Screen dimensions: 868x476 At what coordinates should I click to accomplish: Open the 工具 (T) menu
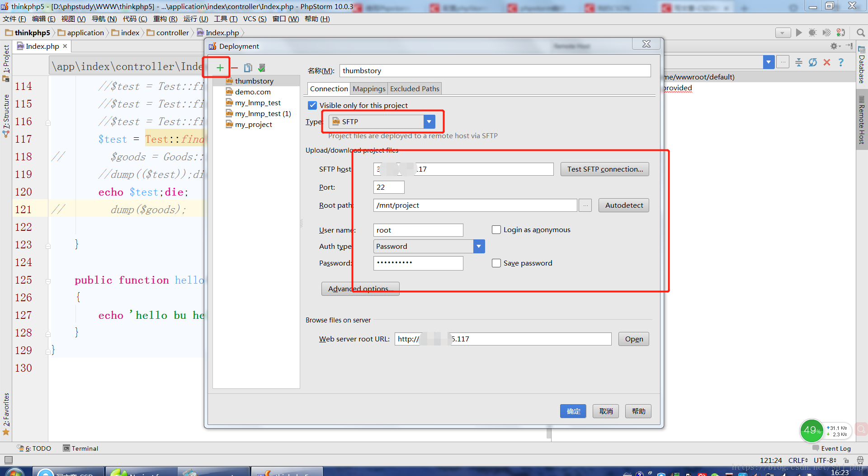click(x=226, y=19)
